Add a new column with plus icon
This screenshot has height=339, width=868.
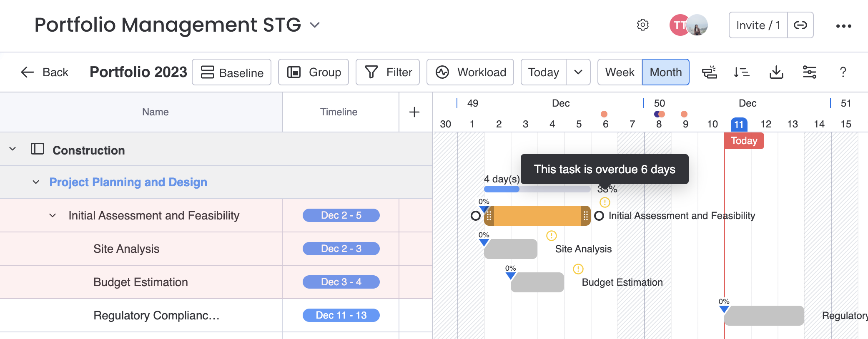click(414, 112)
